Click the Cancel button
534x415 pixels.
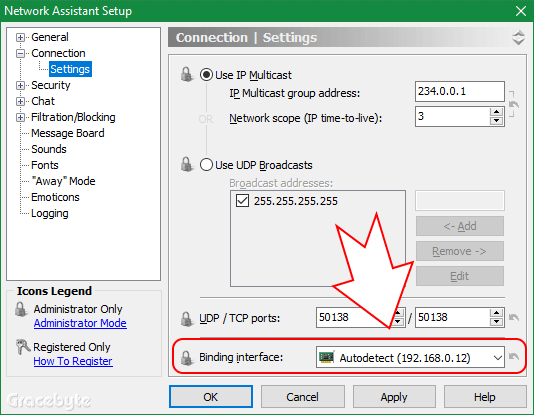(302, 397)
